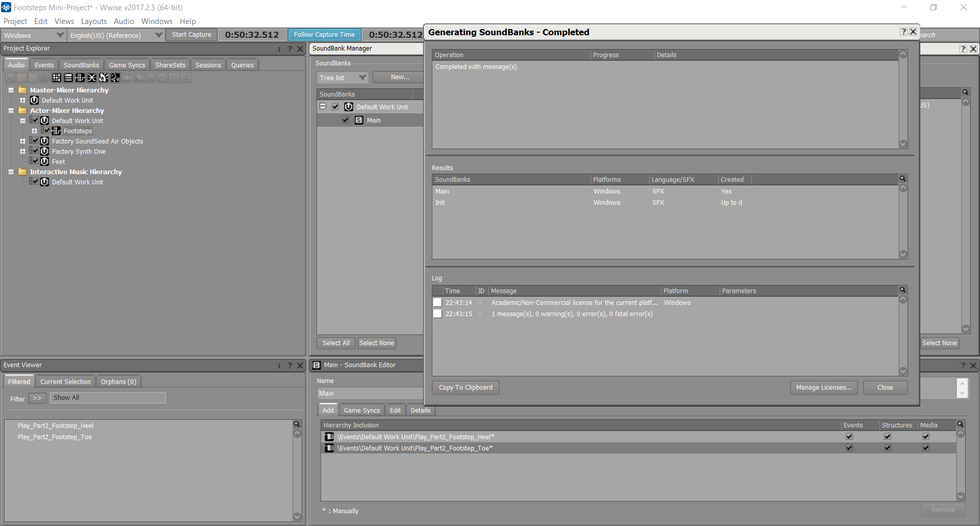The width and height of the screenshot is (980, 526).
Task: Expand Factory Synth One node
Action: pyautogui.click(x=22, y=151)
